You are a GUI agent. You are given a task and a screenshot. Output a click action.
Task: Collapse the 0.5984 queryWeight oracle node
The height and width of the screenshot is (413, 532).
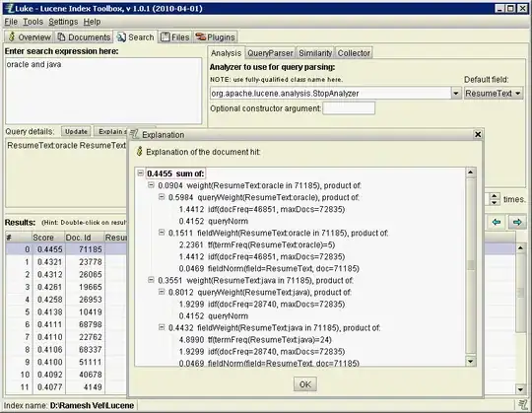tap(162, 197)
